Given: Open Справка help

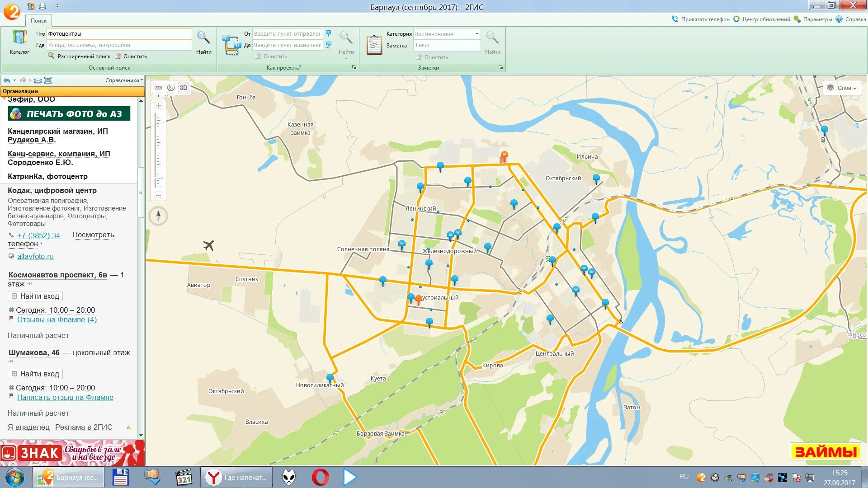Looking at the screenshot, I should pyautogui.click(x=851, y=19).
